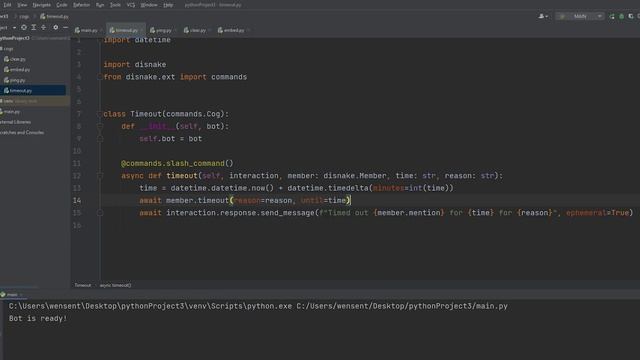
Task: Open the user account icon dropdown
Action: click(x=543, y=16)
